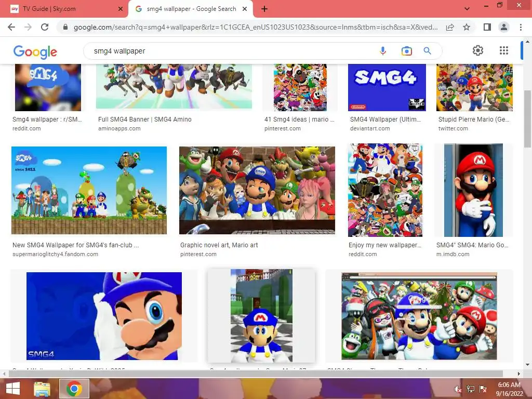Click 'Smg4 wallpaper : r/SM...' title
Viewport: 532px width, 399px height.
coord(47,119)
